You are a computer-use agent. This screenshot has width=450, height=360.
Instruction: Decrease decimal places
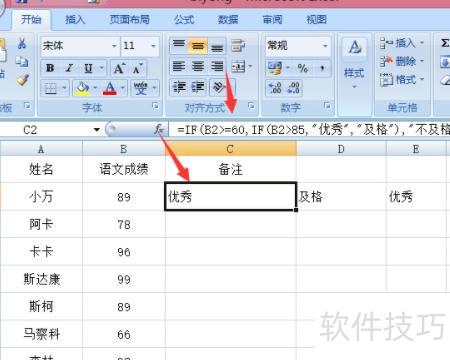click(x=294, y=88)
